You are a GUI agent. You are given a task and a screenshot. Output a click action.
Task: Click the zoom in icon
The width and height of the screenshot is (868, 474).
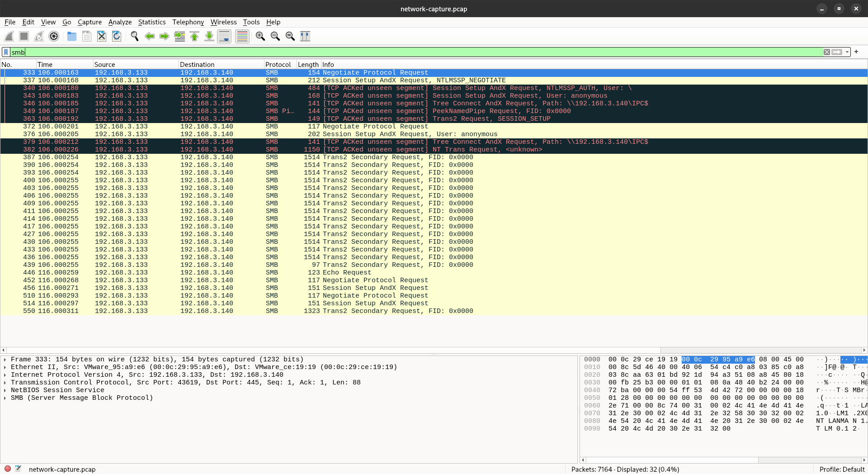pyautogui.click(x=260, y=36)
